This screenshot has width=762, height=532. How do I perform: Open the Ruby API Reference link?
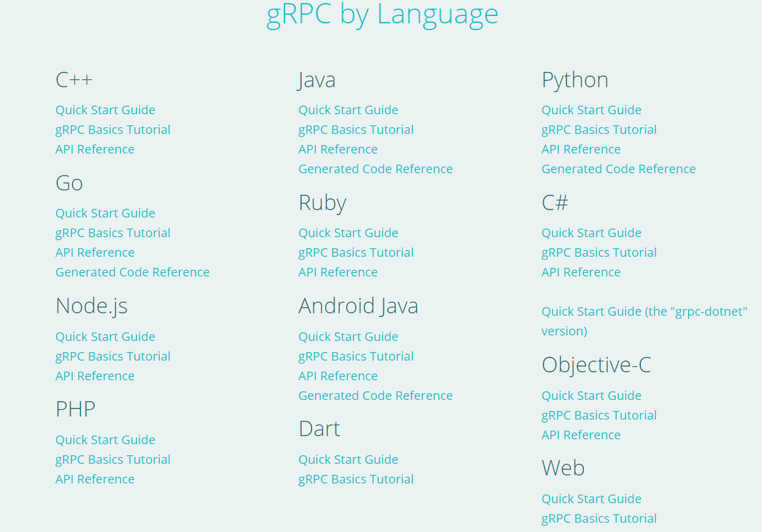click(x=338, y=272)
